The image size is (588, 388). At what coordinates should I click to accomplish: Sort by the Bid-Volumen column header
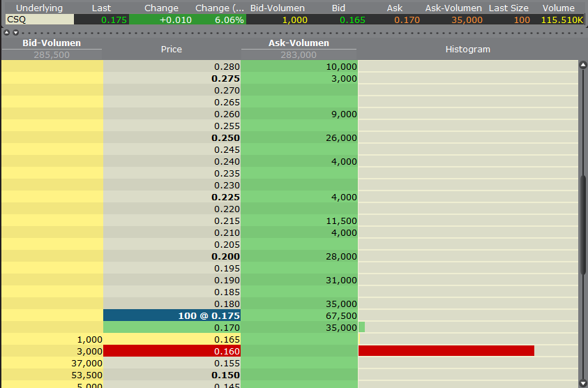point(52,43)
